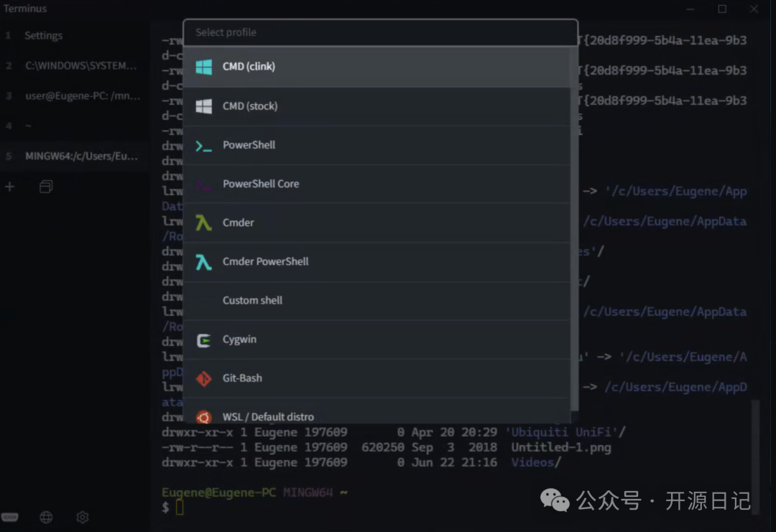
Task: Open the Git-Bash profile
Action: [x=377, y=378]
